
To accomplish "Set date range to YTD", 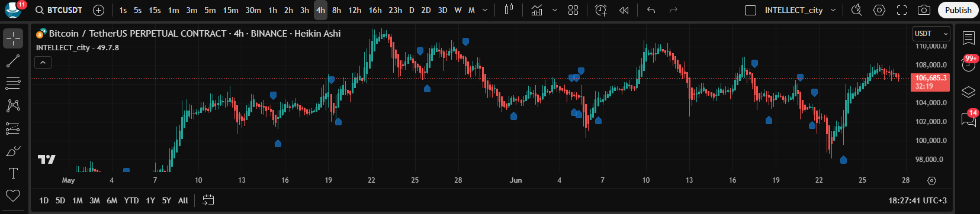I will click(x=131, y=200).
